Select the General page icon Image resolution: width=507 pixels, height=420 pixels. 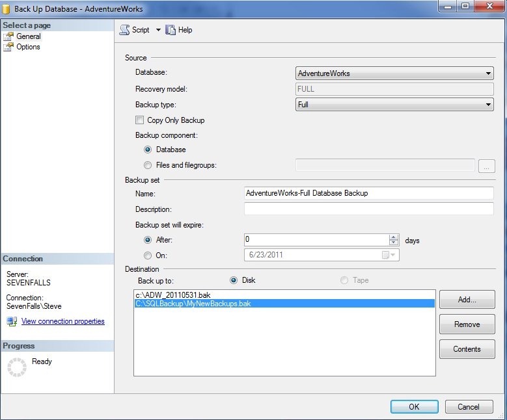pyautogui.click(x=8, y=36)
